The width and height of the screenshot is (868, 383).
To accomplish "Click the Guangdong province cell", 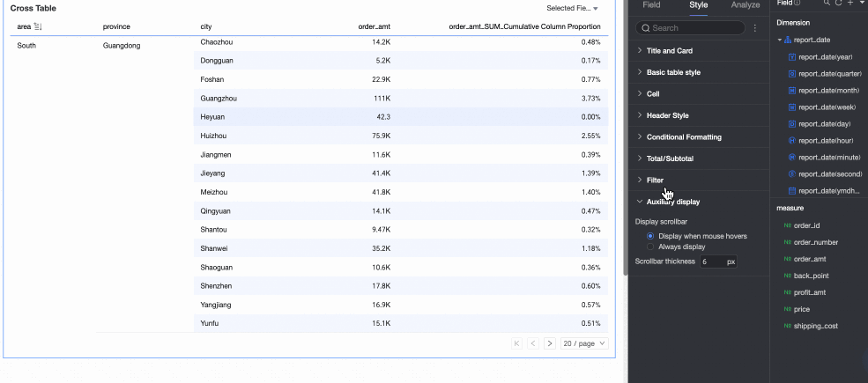I will click(122, 46).
